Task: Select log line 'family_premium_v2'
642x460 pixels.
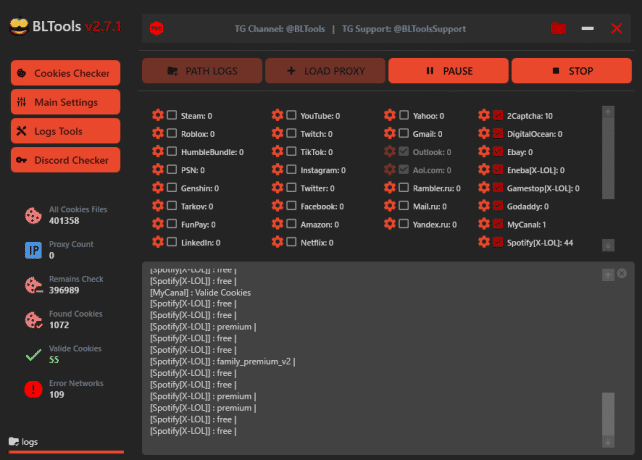Action: [223, 361]
